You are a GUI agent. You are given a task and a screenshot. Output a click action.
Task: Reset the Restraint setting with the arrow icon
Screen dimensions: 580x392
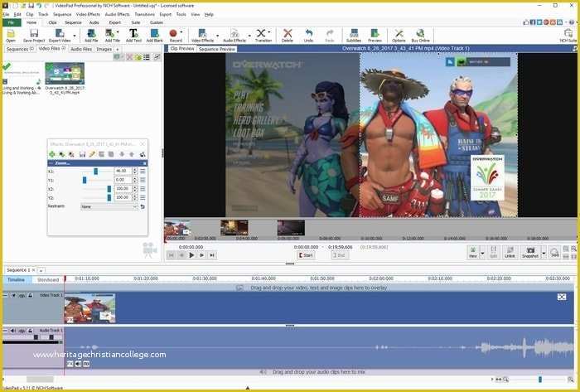click(143, 206)
